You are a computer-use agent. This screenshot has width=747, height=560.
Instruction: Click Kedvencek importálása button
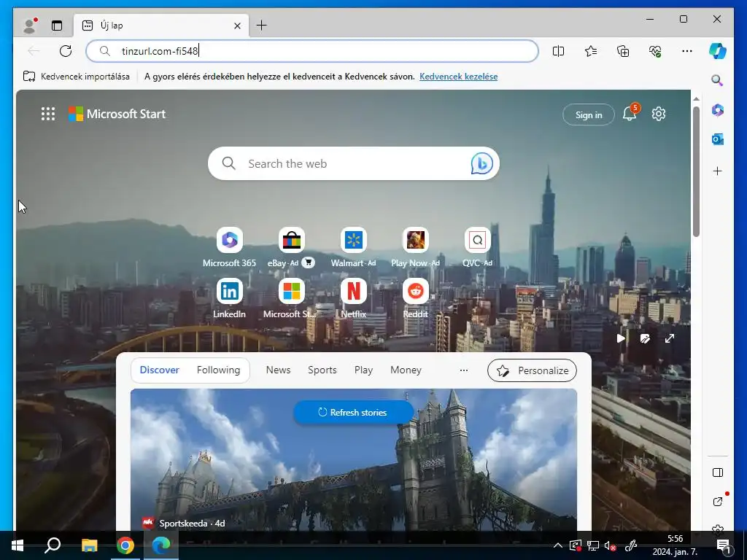(x=76, y=76)
